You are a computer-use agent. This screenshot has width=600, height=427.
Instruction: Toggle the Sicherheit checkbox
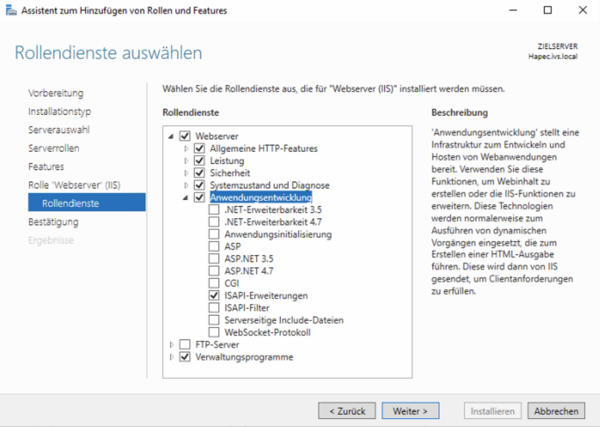[199, 173]
